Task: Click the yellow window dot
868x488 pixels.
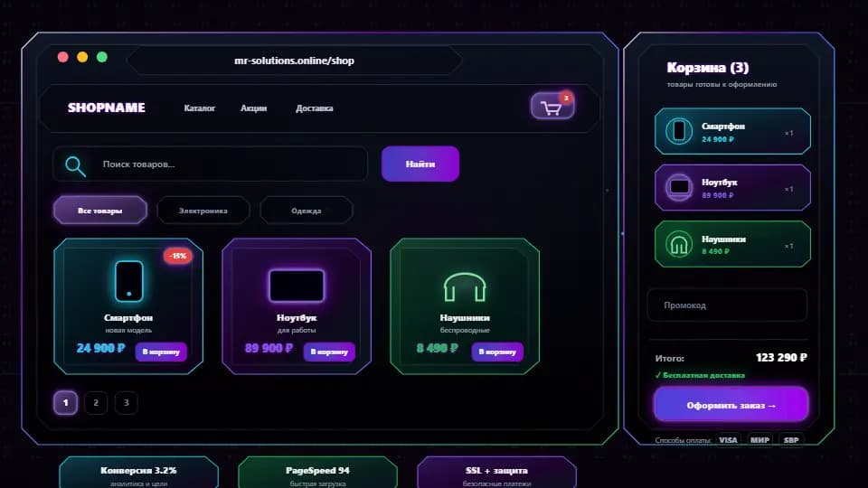Action: point(82,57)
